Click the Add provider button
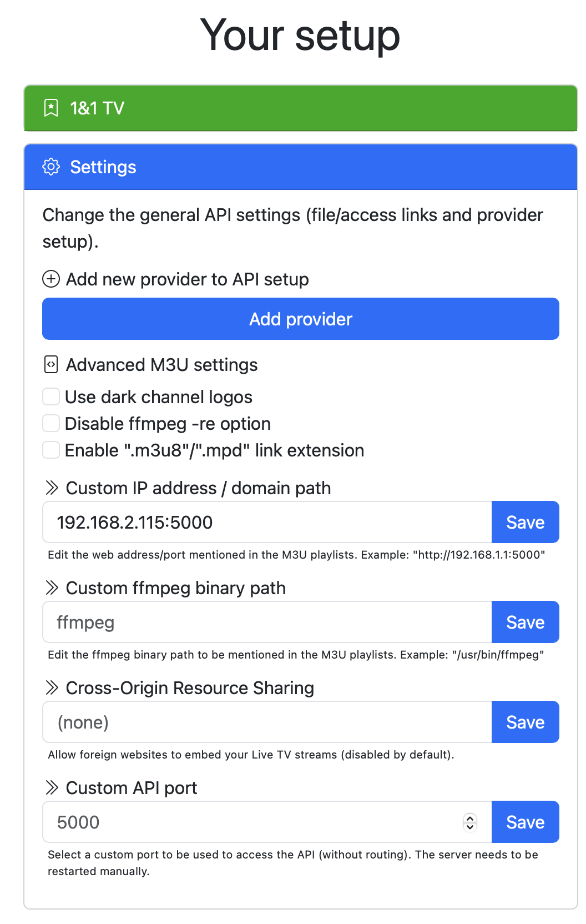Viewport: 586px width, 924px height. point(301,319)
